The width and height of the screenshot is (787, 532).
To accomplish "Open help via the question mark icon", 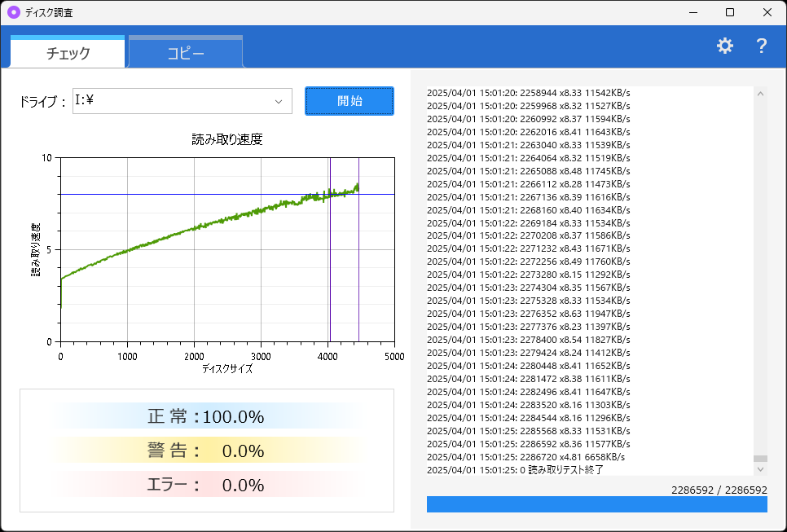I will tap(761, 46).
